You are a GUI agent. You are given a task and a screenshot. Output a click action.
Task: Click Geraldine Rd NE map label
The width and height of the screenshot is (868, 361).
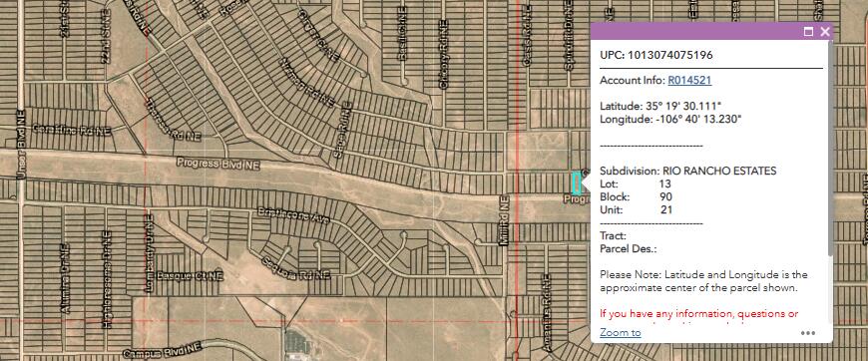[x=72, y=130]
